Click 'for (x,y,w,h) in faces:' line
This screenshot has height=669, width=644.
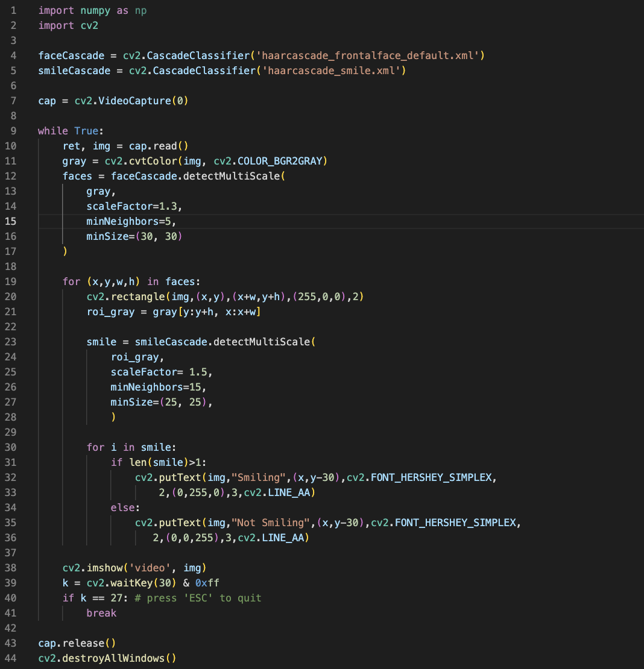pyautogui.click(x=131, y=281)
